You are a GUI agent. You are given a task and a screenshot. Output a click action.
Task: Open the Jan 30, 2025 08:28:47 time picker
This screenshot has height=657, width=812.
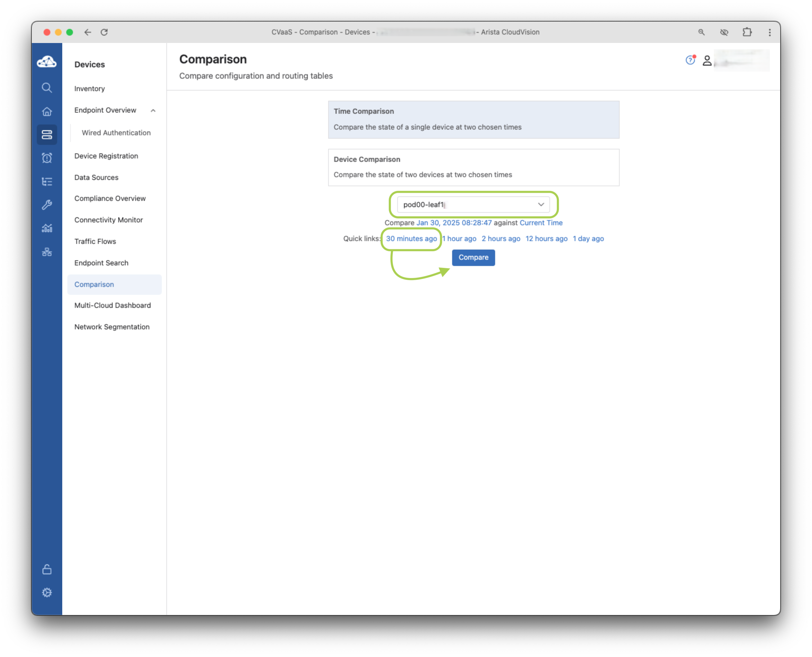click(x=454, y=222)
